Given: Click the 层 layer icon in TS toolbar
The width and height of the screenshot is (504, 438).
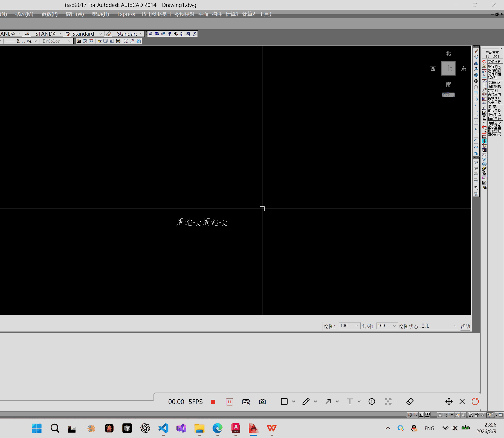Looking at the screenshot, I should tap(150, 34).
